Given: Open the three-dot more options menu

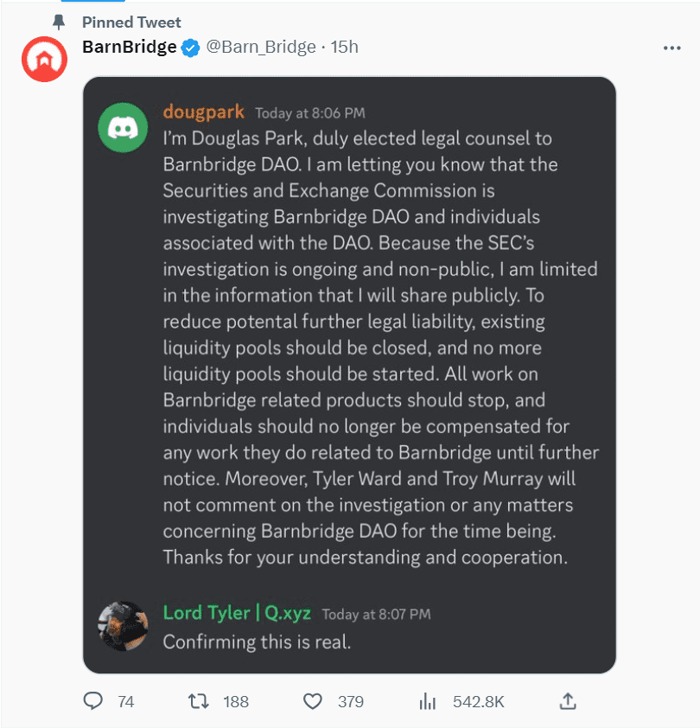Looking at the screenshot, I should tap(671, 48).
